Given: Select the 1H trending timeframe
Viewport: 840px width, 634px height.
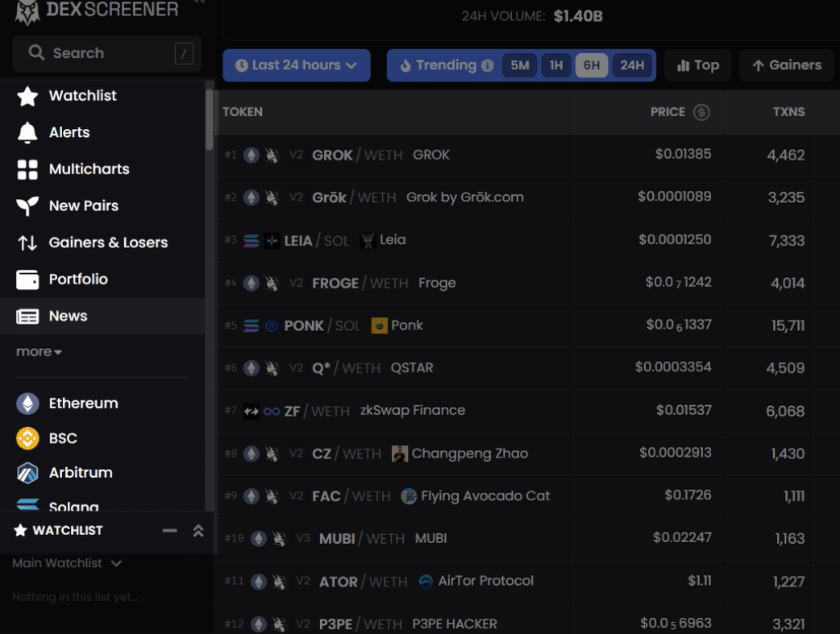Looking at the screenshot, I should [x=556, y=65].
